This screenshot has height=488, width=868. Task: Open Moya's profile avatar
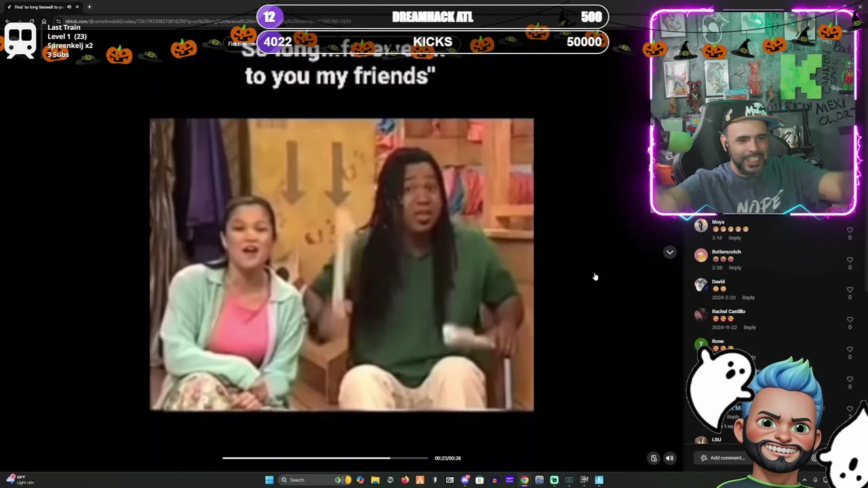click(x=701, y=226)
